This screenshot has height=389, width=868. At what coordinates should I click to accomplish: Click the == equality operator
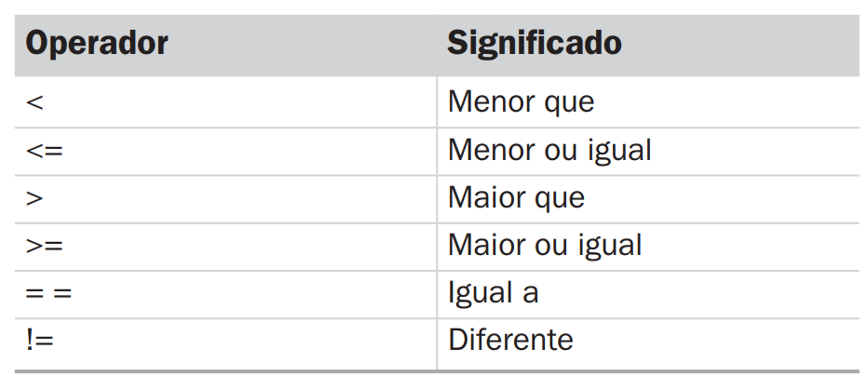[49, 294]
